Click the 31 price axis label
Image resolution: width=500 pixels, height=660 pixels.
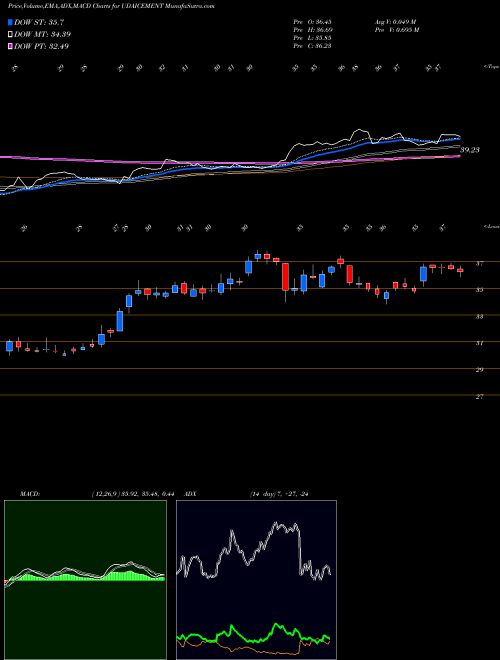(x=479, y=343)
